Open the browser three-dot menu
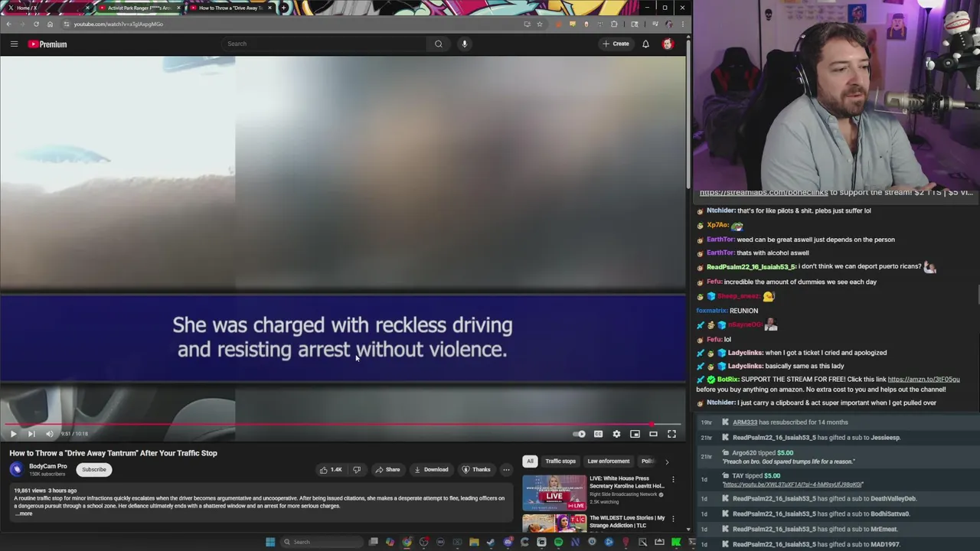The height and width of the screenshot is (551, 980). 682,24
